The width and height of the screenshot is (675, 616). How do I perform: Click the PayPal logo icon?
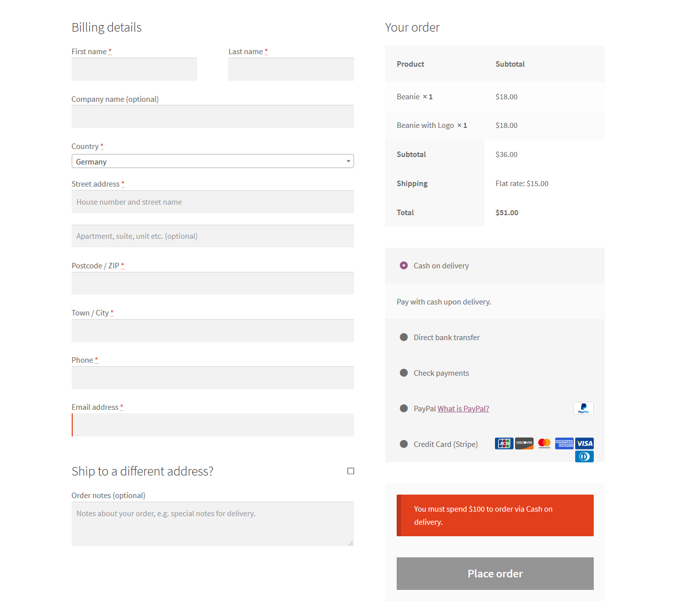[x=583, y=408]
